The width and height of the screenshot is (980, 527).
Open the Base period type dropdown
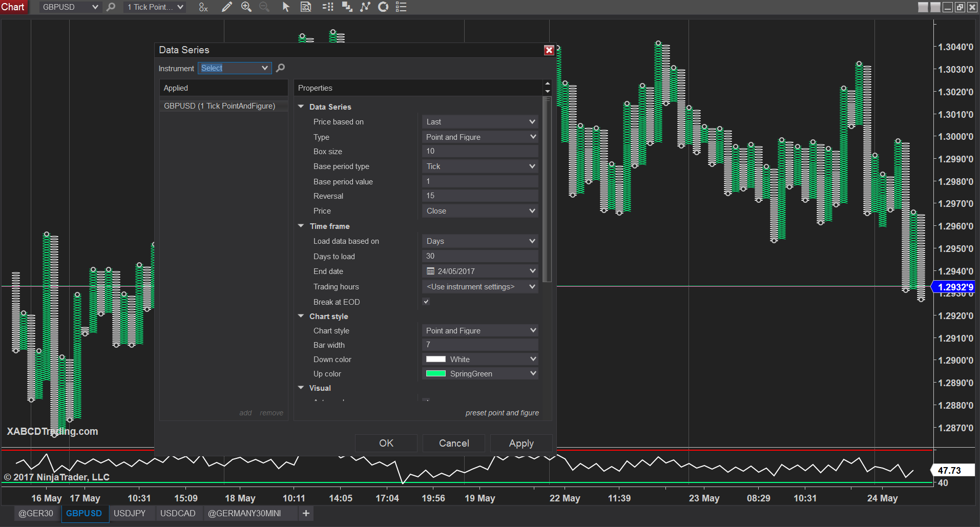click(x=479, y=166)
